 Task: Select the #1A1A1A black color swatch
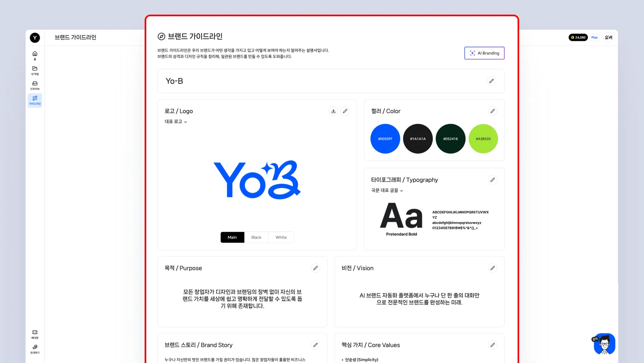[418, 139]
